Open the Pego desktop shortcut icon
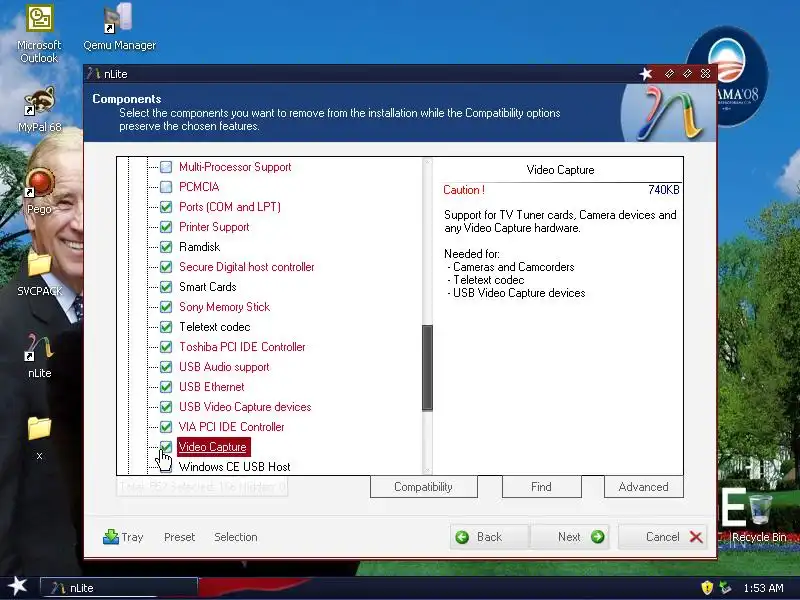This screenshot has width=800, height=600. [x=39, y=191]
